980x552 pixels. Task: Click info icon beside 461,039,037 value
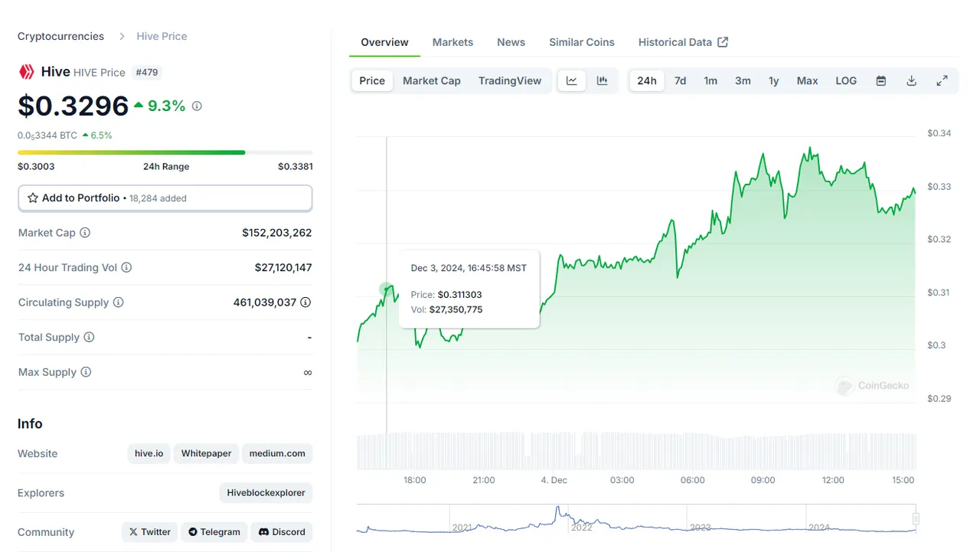(x=305, y=302)
